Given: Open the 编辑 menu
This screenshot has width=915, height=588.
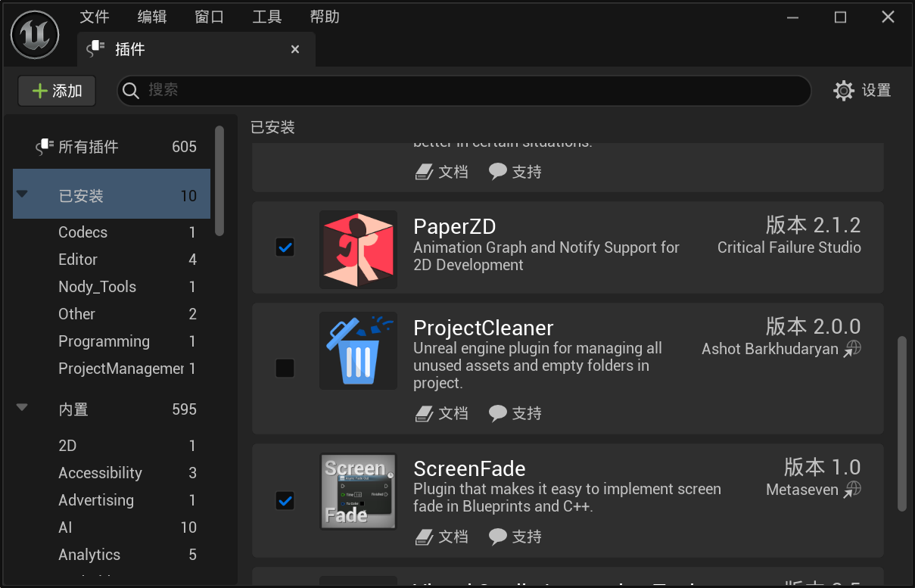Looking at the screenshot, I should tap(152, 17).
